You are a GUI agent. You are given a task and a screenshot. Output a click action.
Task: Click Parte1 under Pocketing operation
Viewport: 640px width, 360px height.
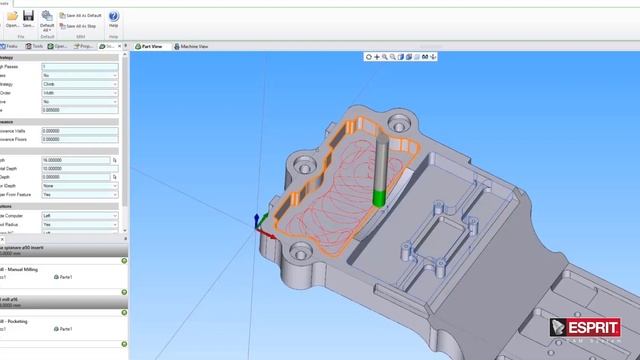[63, 329]
